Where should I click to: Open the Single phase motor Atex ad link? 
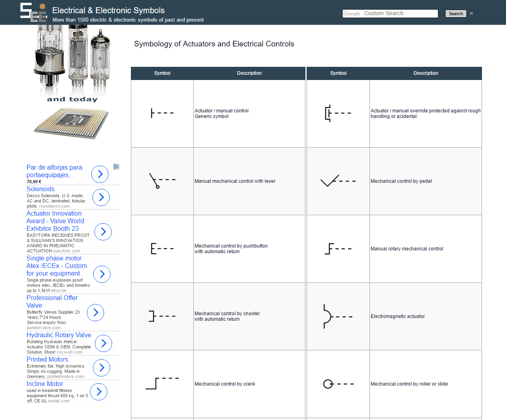tap(56, 266)
